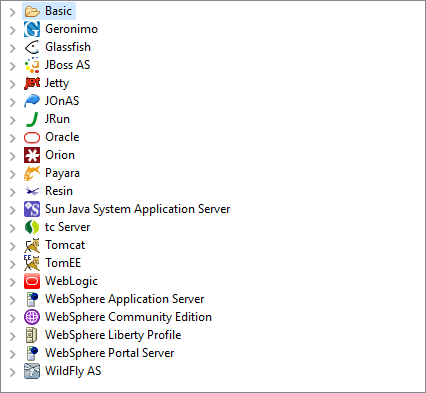
Task: Click the blue JOnAS whale icon
Action: (x=32, y=101)
